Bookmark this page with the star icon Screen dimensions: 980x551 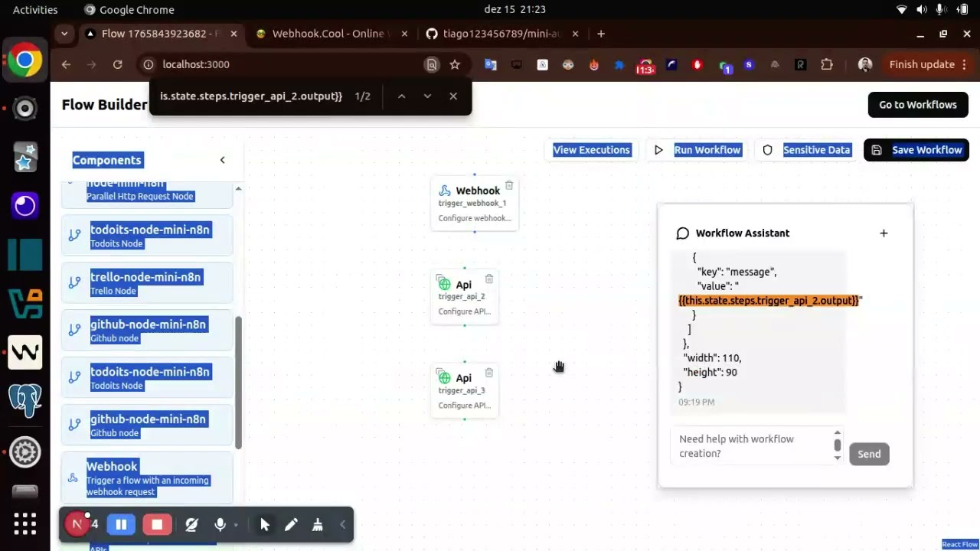(x=455, y=64)
